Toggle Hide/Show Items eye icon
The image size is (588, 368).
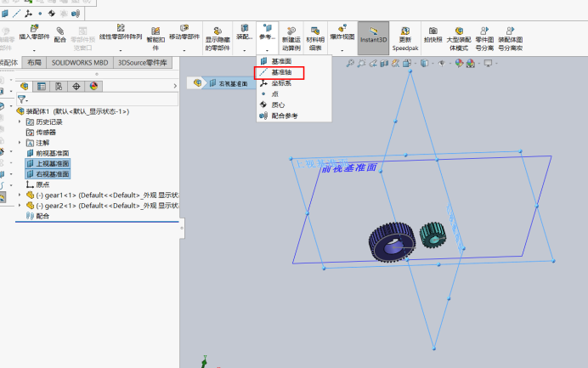pyautogui.click(x=442, y=64)
